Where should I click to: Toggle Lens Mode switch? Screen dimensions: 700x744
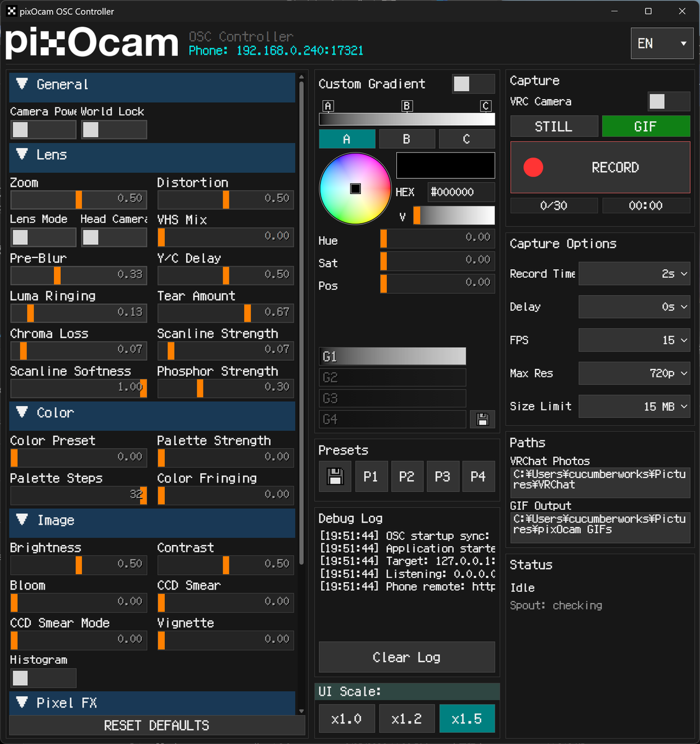point(43,237)
